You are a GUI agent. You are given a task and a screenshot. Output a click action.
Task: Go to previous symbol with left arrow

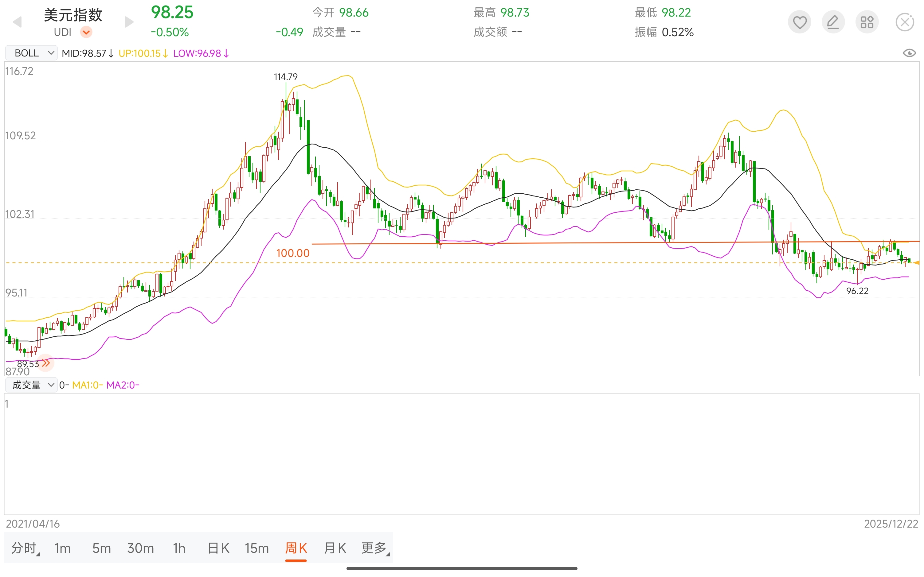(17, 22)
